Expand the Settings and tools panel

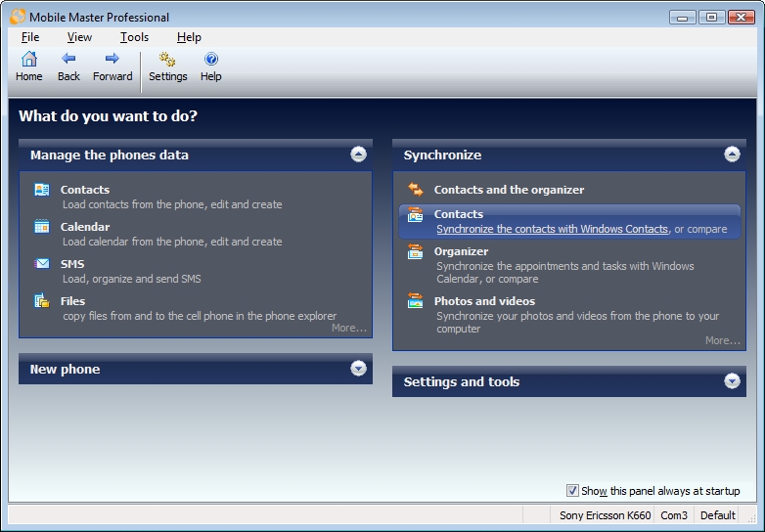coord(732,381)
